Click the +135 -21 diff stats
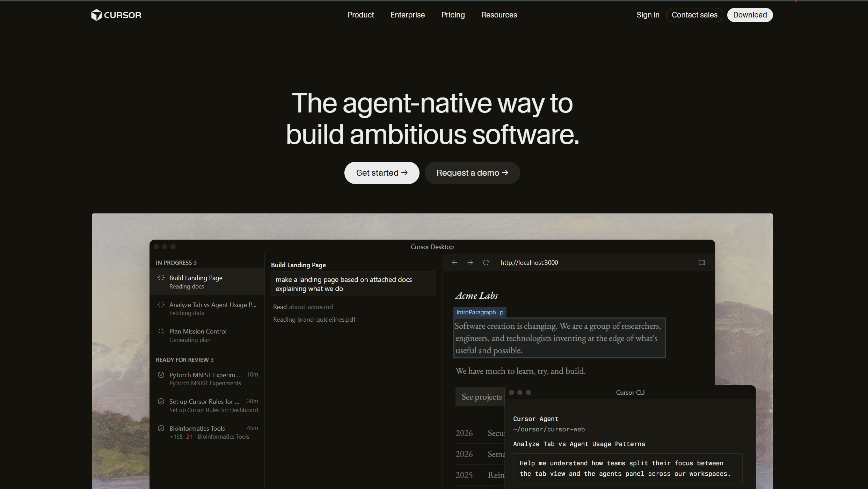The height and width of the screenshot is (489, 868). point(181,437)
